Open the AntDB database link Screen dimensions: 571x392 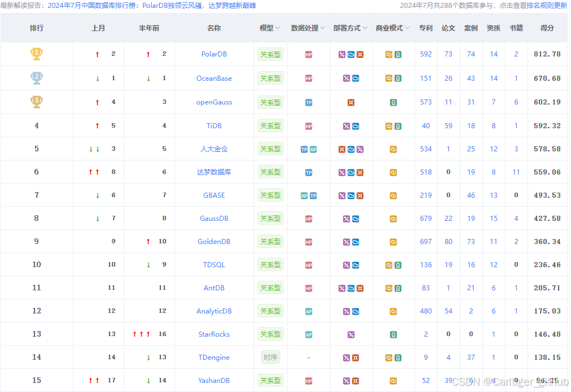(214, 288)
